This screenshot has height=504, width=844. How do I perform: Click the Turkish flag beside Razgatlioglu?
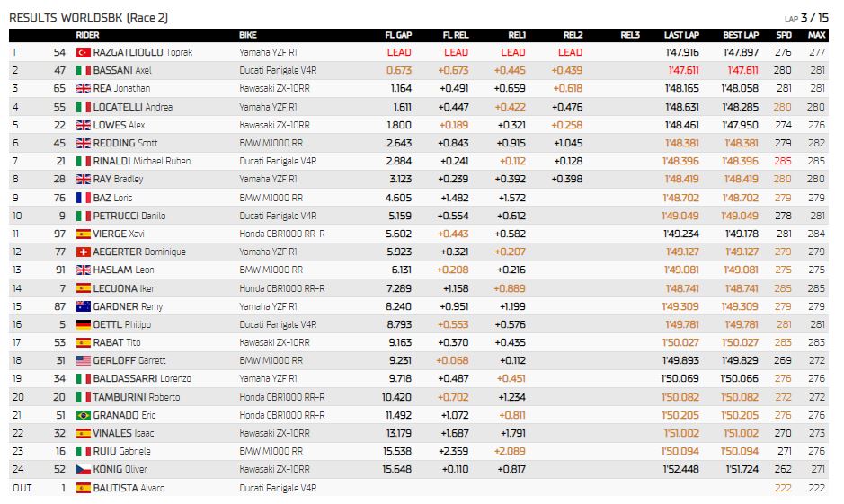tap(84, 52)
